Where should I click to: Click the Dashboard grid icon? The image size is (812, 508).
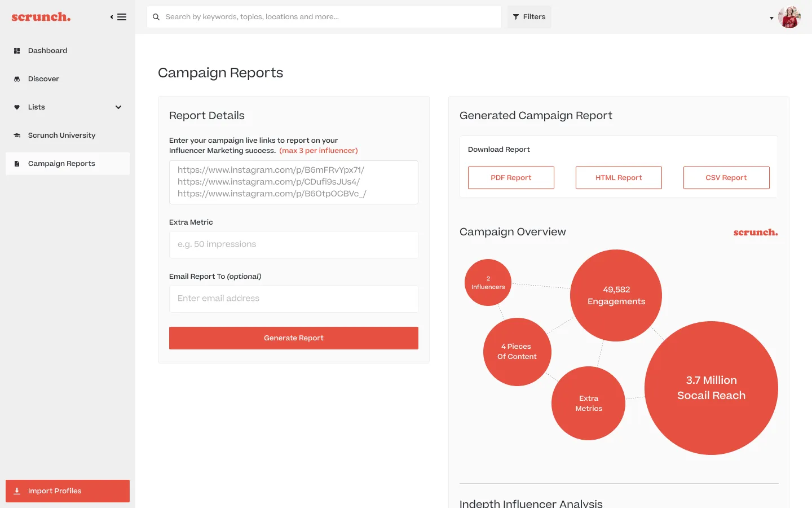[17, 51]
